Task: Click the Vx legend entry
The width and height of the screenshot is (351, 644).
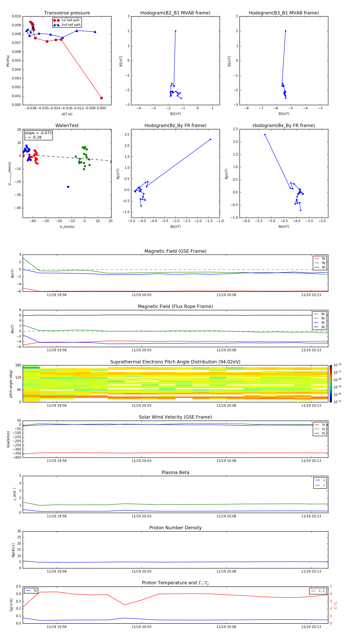Action: (x=320, y=424)
